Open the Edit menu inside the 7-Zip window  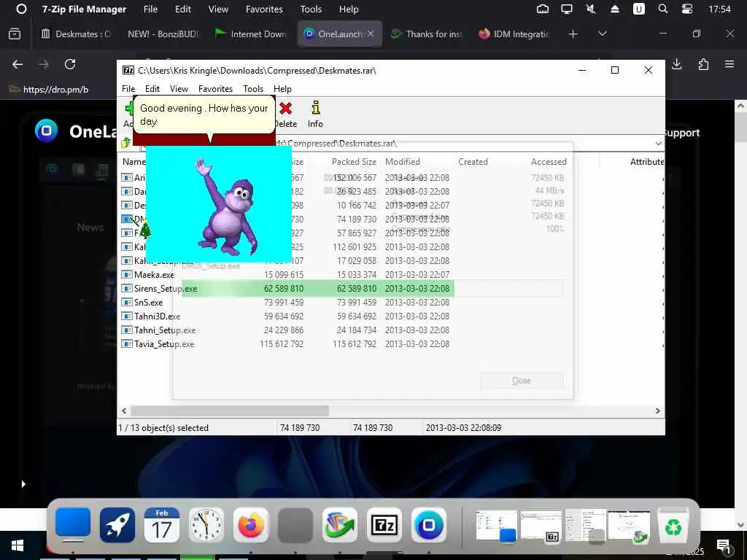coord(152,89)
